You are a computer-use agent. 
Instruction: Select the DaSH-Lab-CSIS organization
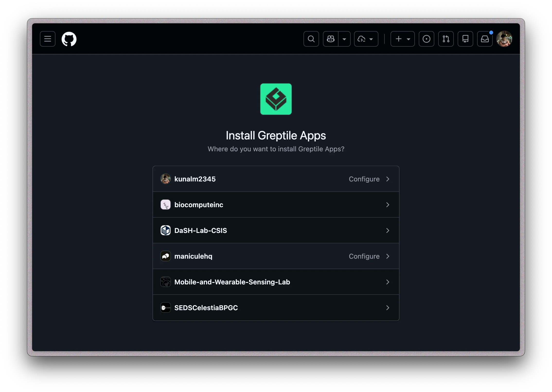click(276, 230)
